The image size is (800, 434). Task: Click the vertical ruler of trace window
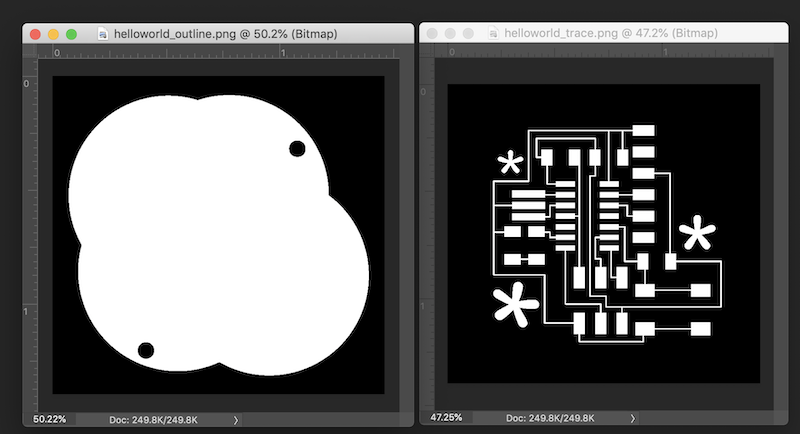[x=427, y=234]
